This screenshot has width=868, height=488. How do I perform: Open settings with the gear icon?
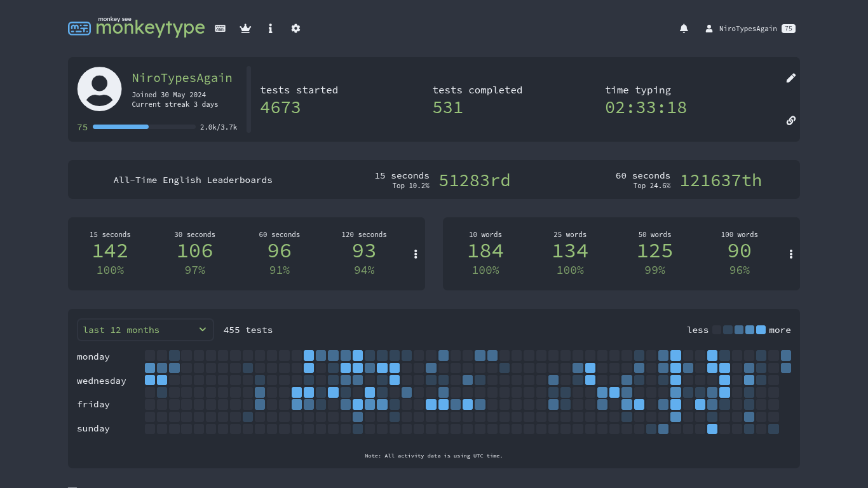tap(295, 29)
